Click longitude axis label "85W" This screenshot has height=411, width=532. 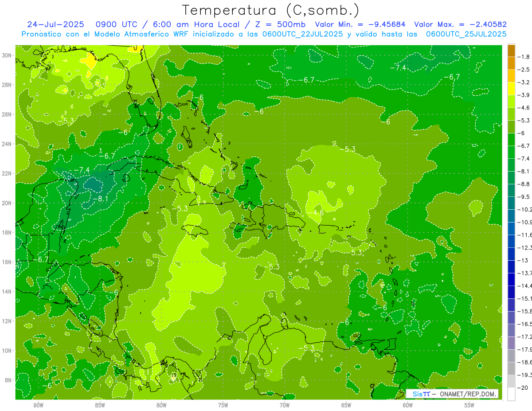pyautogui.click(x=100, y=405)
